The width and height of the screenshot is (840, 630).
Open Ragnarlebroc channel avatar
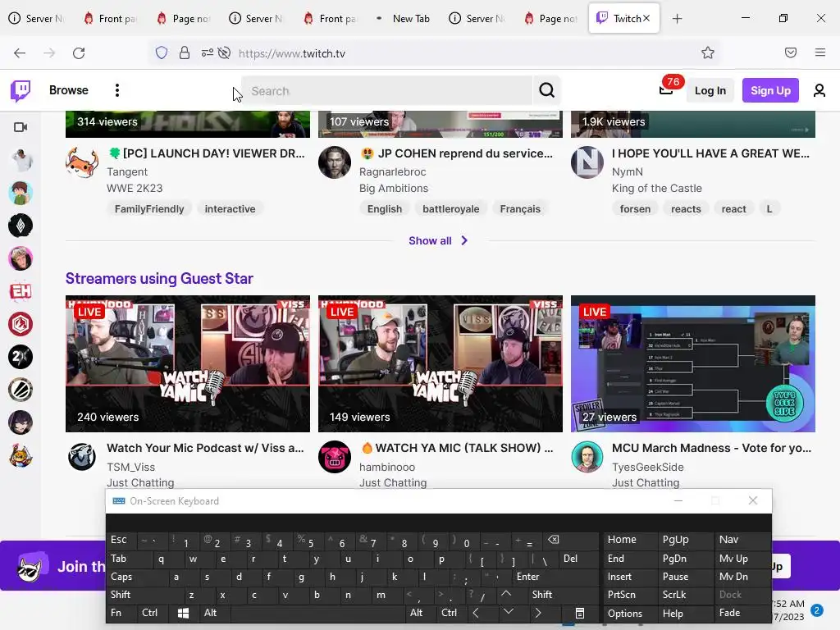pos(335,162)
